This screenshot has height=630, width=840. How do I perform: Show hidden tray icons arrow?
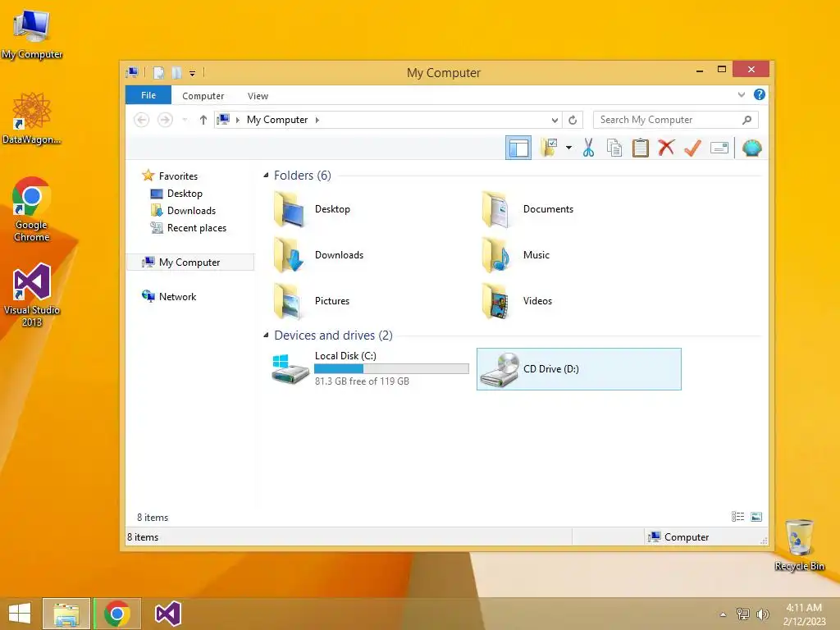coord(723,614)
